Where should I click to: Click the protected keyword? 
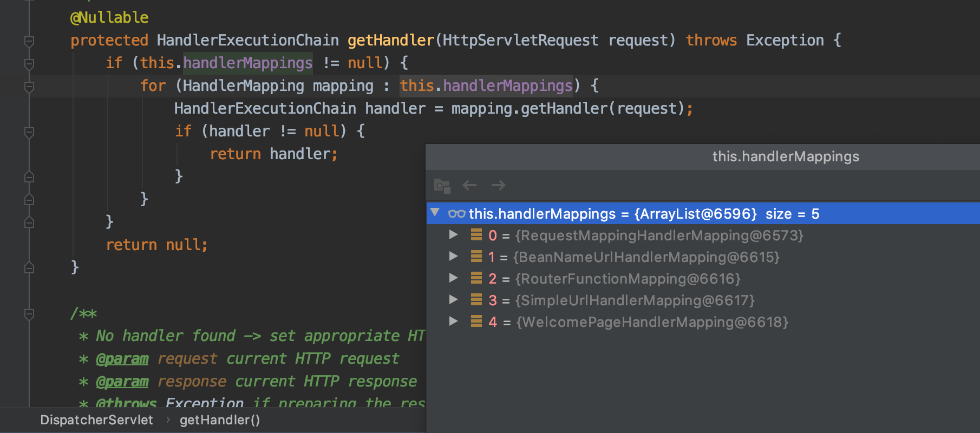point(109,40)
